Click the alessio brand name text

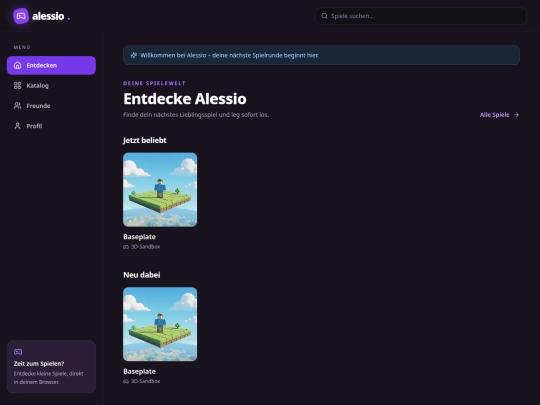48,16
